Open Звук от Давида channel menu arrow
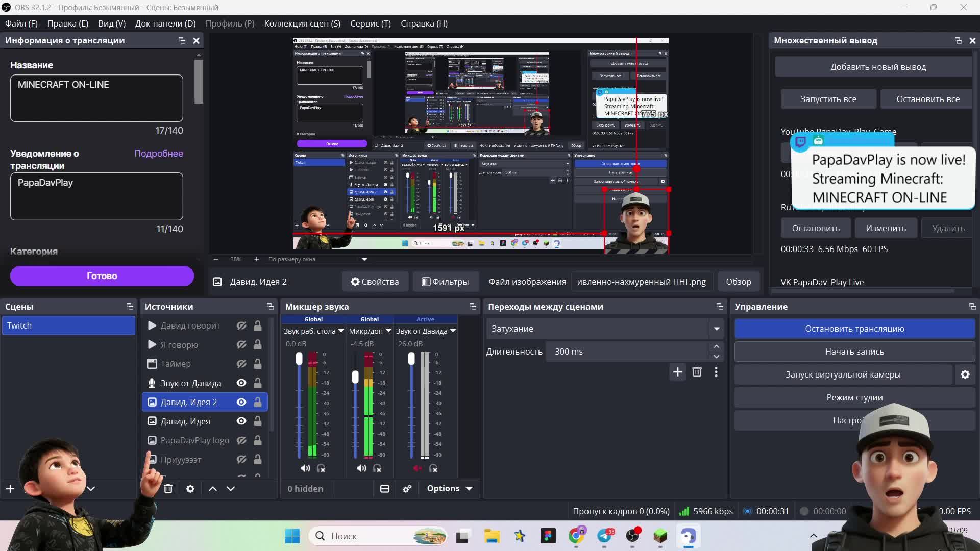The height and width of the screenshot is (551, 980). pyautogui.click(x=453, y=331)
